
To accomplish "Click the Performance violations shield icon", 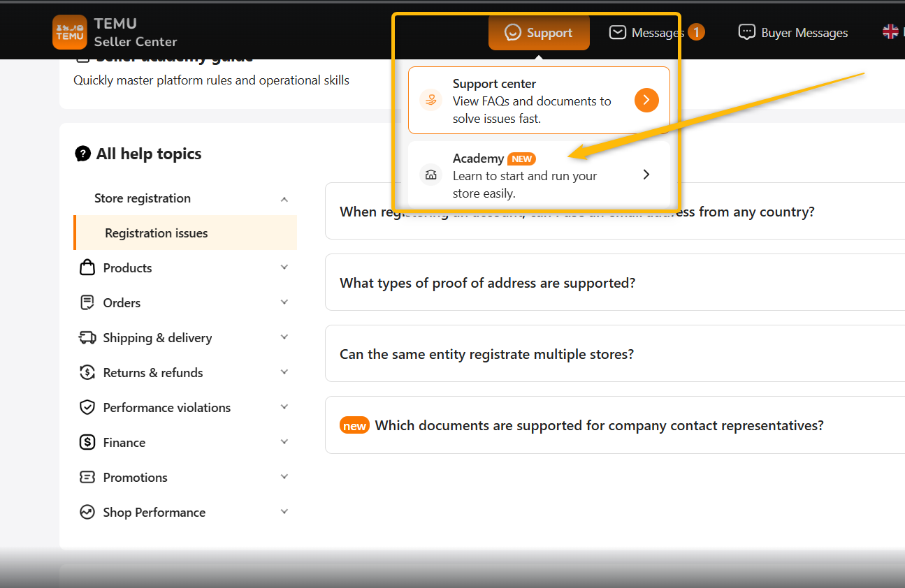I will 87,407.
